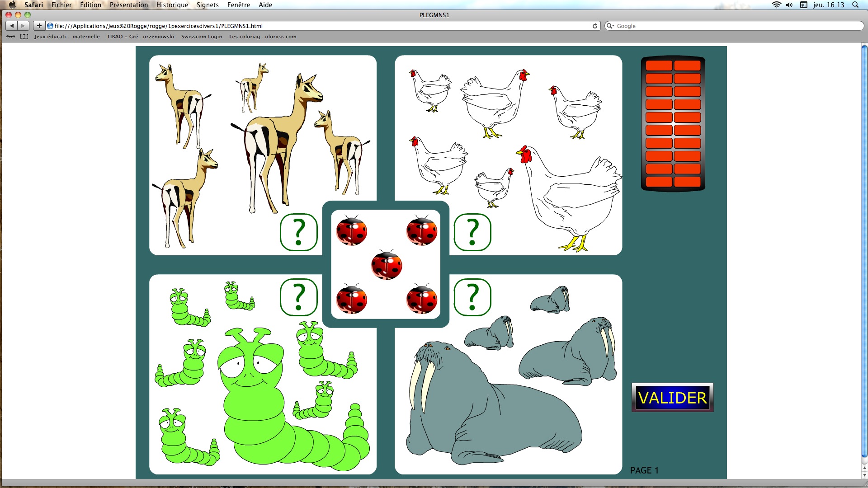Open the Jeux éducati... maternelle bookmark
Screen dimensions: 868x488
(67, 37)
